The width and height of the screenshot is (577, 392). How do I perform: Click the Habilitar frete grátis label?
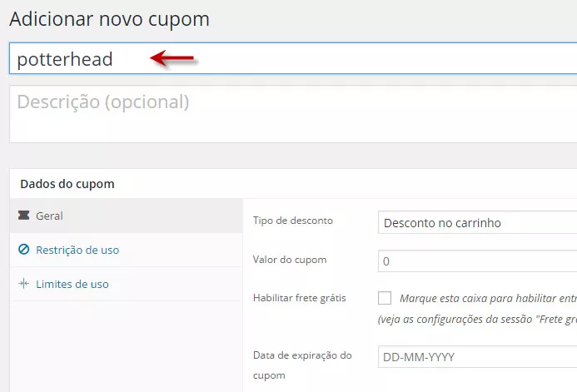pyautogui.click(x=300, y=298)
